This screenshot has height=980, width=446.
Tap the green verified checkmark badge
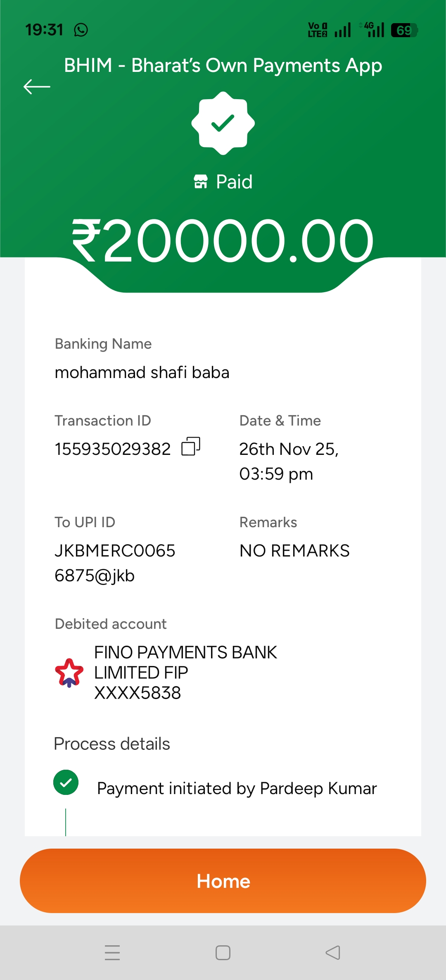223,123
